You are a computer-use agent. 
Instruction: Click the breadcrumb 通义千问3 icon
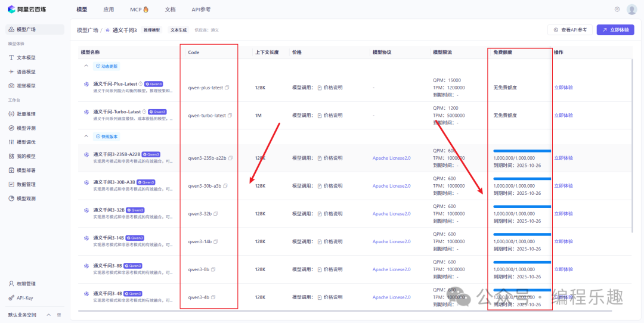pos(107,30)
